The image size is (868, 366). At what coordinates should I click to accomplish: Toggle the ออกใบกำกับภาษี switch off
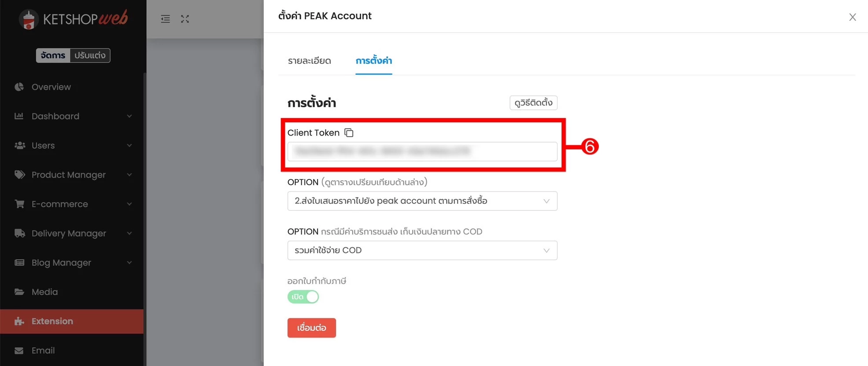(x=303, y=297)
